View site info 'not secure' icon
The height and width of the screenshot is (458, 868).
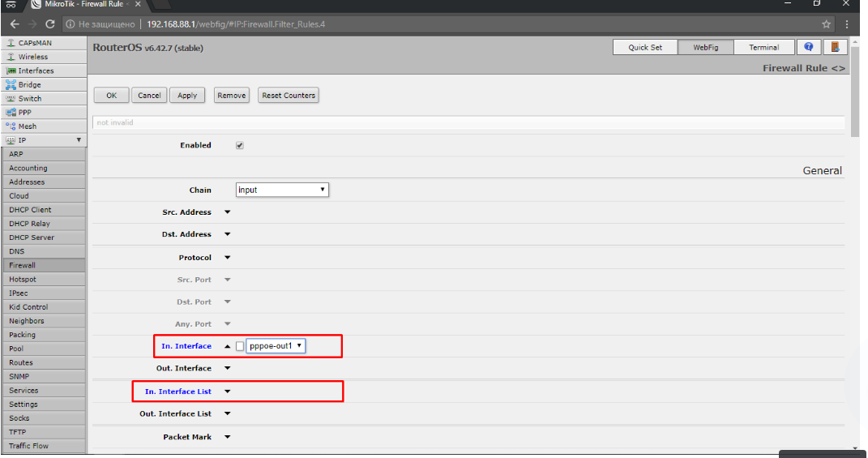(71, 24)
